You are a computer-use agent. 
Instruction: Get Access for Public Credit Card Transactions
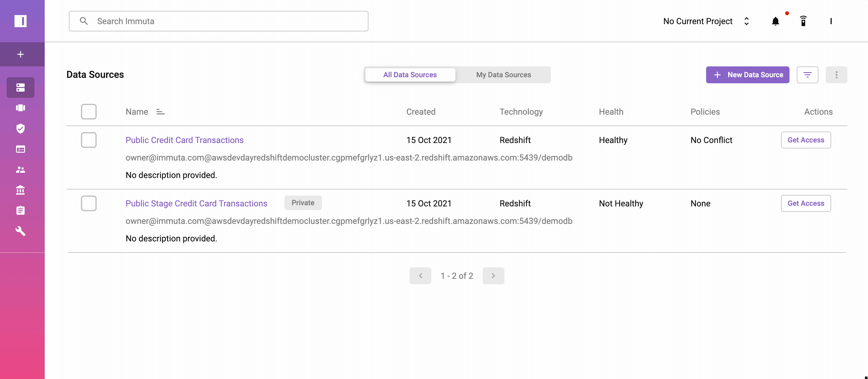(806, 140)
